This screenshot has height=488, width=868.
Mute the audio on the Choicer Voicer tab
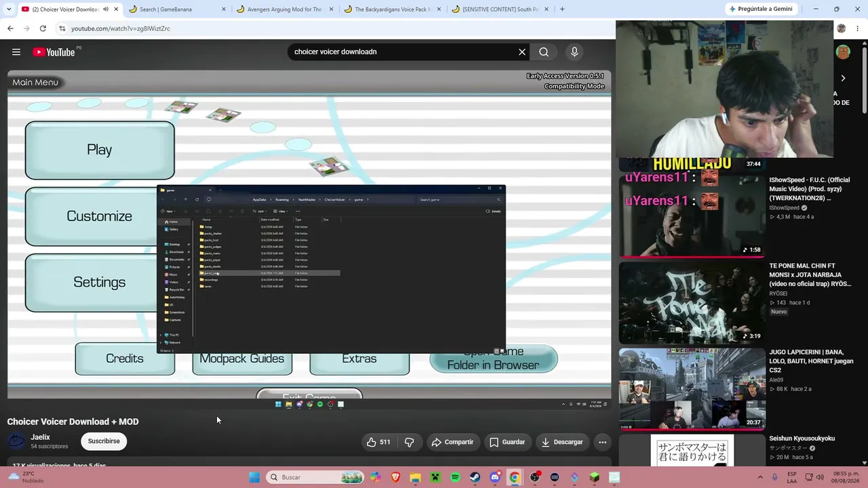coord(105,9)
